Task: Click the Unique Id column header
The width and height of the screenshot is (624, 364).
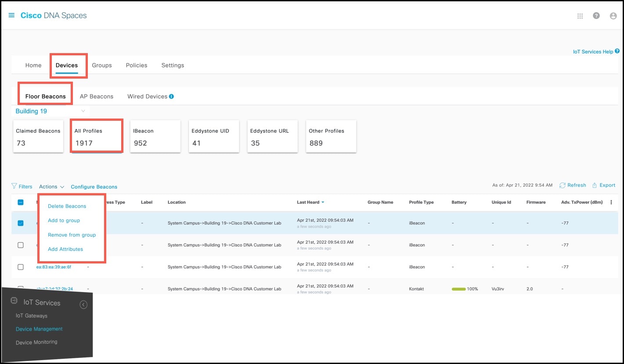Action: [501, 202]
